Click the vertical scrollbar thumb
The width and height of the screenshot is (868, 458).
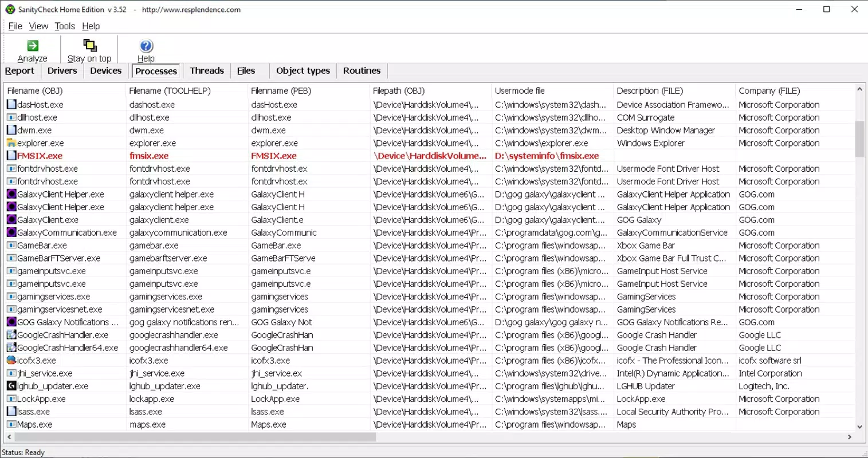pyautogui.click(x=859, y=139)
